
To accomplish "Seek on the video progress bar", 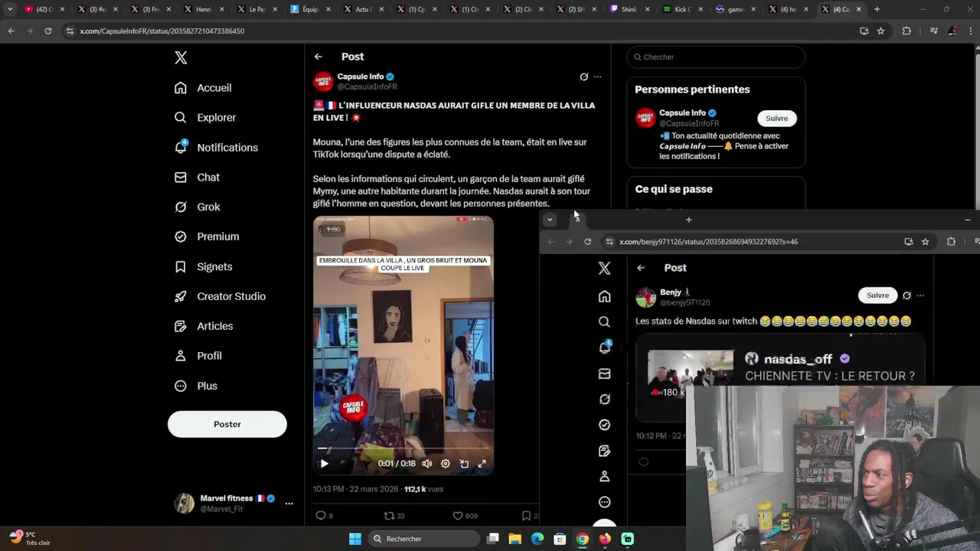I will 403,448.
